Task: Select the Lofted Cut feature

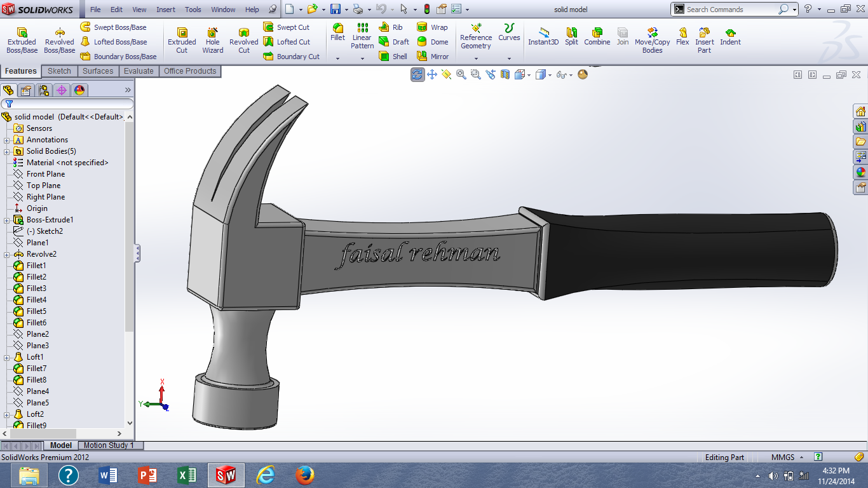Action: pyautogui.click(x=287, y=42)
